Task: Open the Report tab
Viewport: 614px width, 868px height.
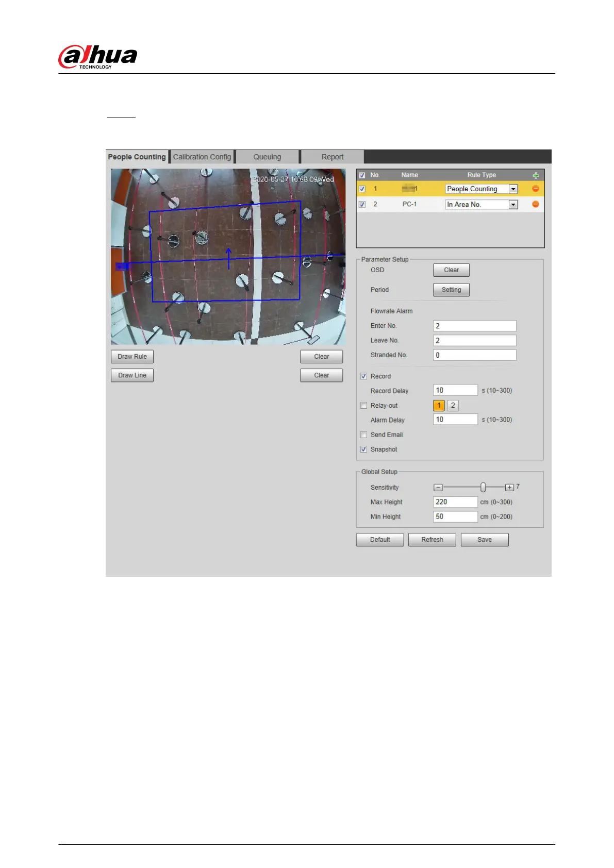Action: [x=333, y=157]
